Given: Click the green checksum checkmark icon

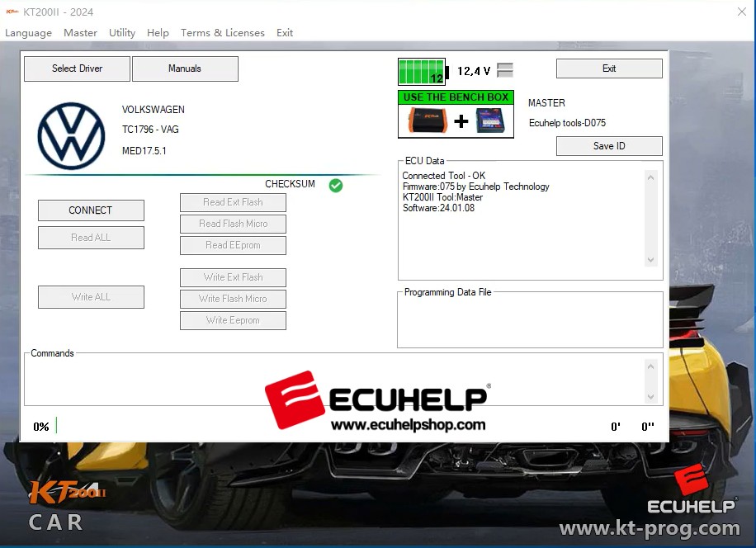Looking at the screenshot, I should (x=336, y=185).
